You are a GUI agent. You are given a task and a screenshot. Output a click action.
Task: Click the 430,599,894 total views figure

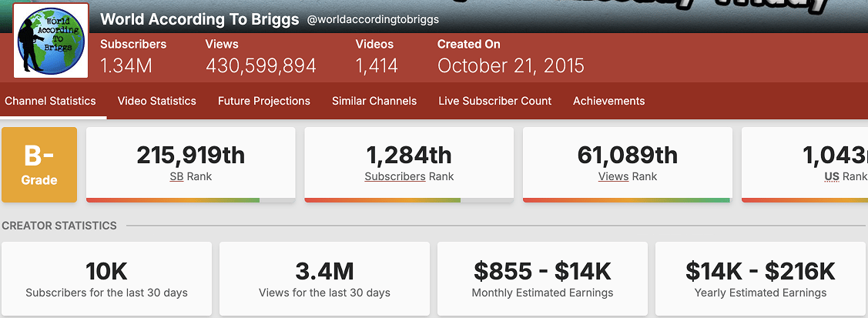tap(261, 65)
